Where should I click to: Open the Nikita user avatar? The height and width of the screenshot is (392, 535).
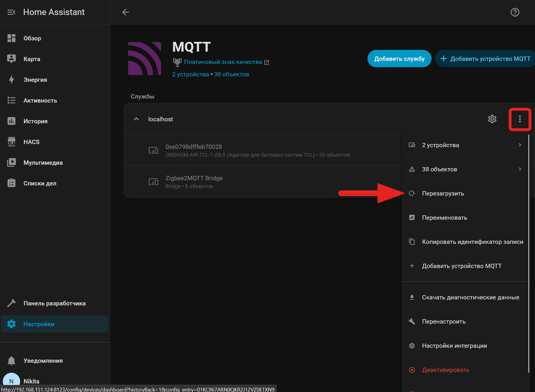click(11, 381)
